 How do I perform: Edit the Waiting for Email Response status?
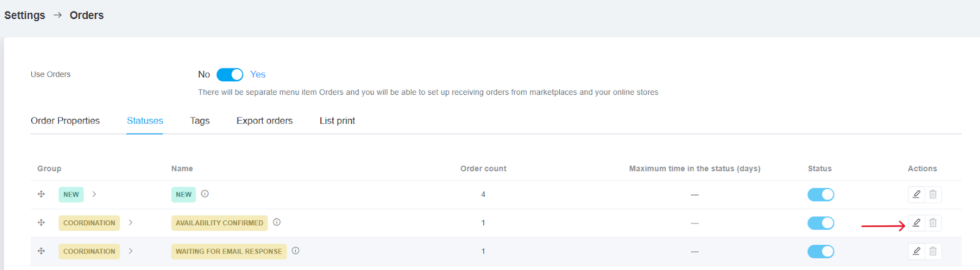[916, 251]
